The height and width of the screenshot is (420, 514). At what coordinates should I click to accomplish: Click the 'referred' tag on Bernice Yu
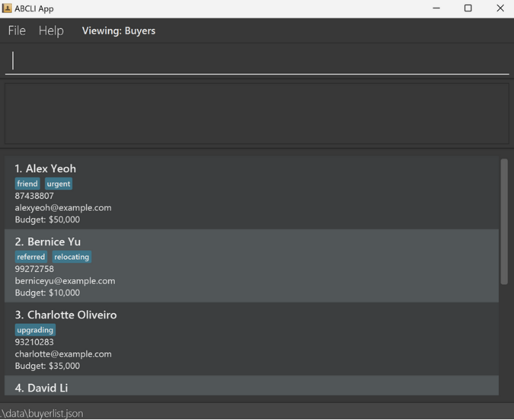[x=31, y=256]
